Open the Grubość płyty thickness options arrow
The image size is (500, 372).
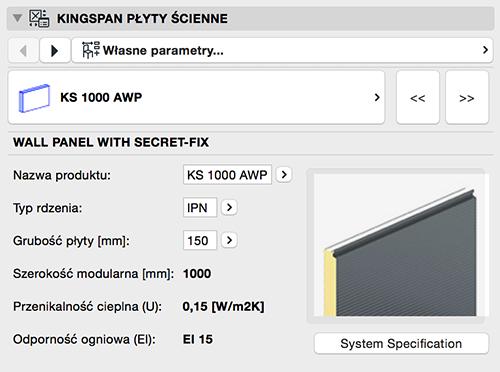pos(229,240)
